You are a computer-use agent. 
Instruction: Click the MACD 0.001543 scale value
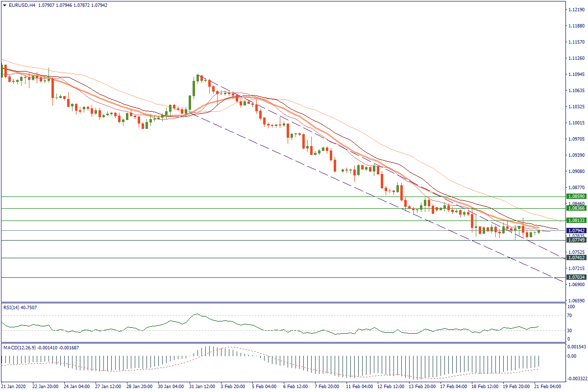pyautogui.click(x=576, y=346)
